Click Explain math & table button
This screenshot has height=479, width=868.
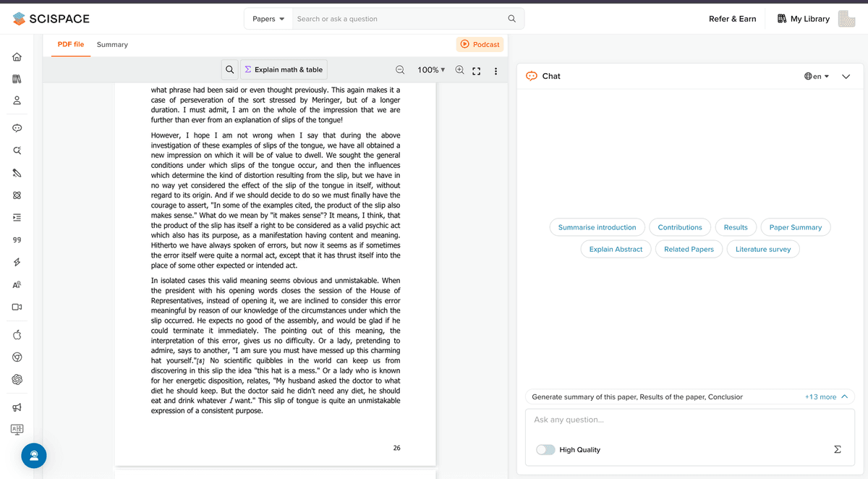(x=284, y=69)
